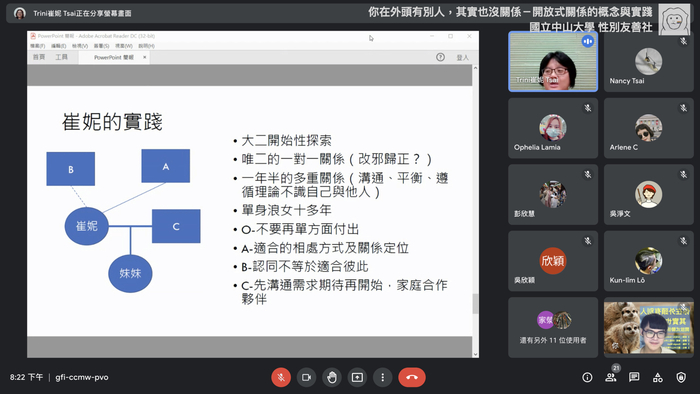Click muted mic icon on Arlene C tile
This screenshot has height=394, width=700.
coord(683,108)
